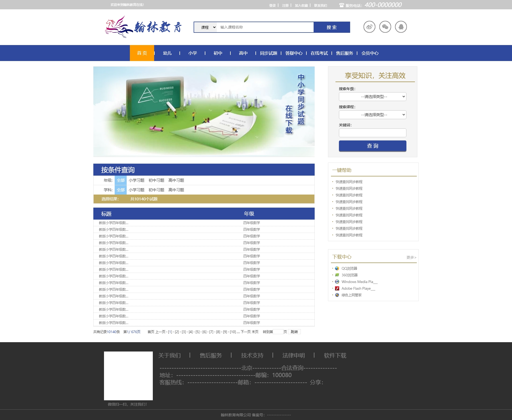Select 全部 filter in 学科 row
This screenshot has width=512, height=420.
[x=121, y=190]
